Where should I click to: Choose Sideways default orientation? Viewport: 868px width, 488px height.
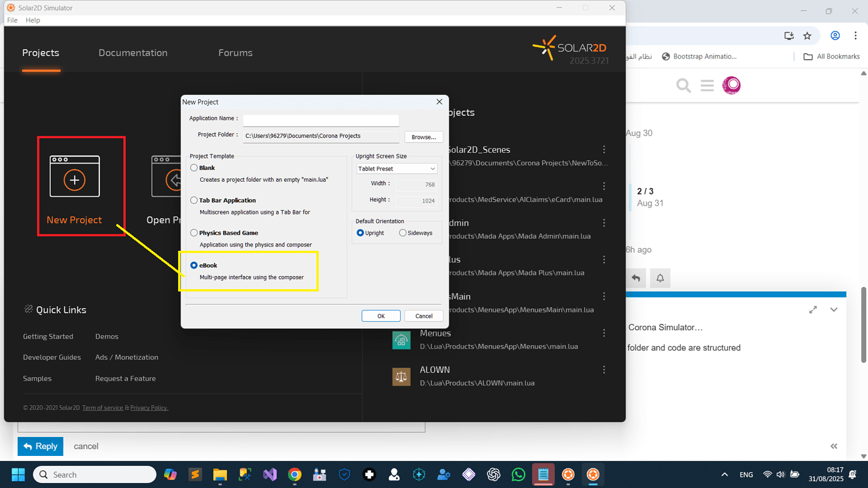(403, 233)
